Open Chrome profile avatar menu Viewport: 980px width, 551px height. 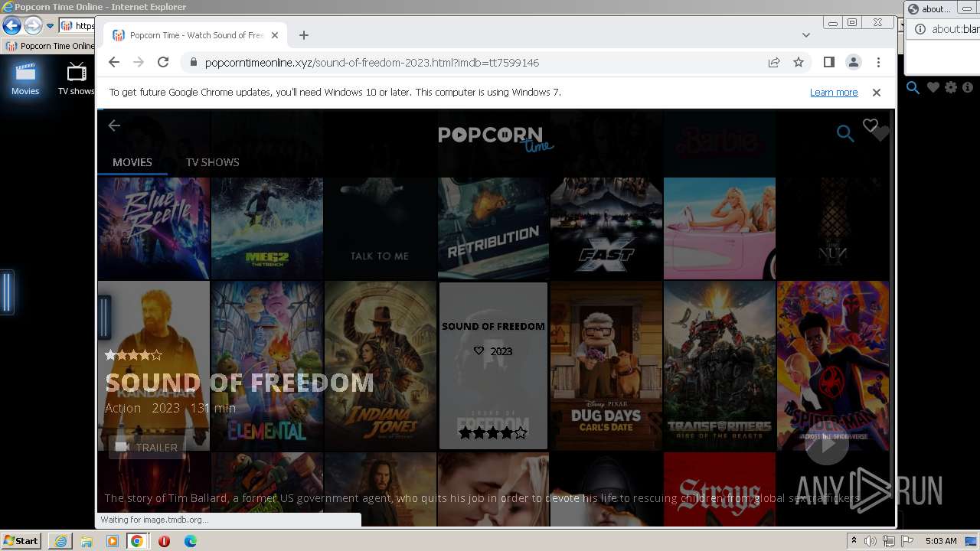853,62
